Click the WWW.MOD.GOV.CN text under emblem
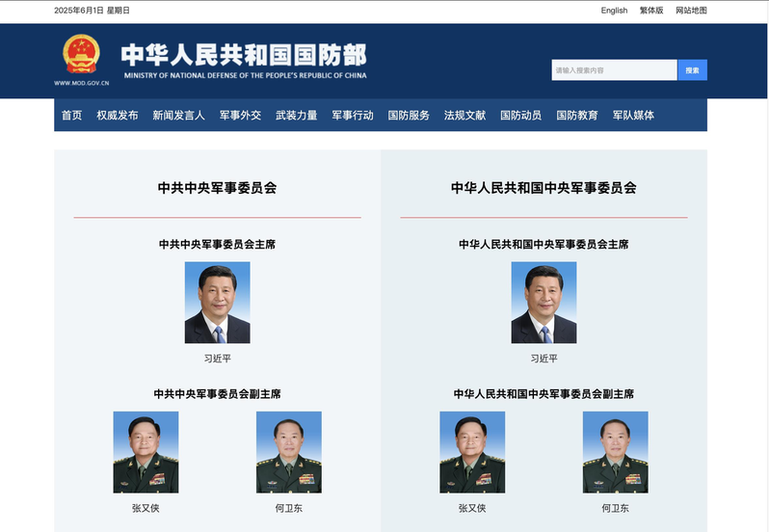This screenshot has width=769, height=532. (81, 83)
